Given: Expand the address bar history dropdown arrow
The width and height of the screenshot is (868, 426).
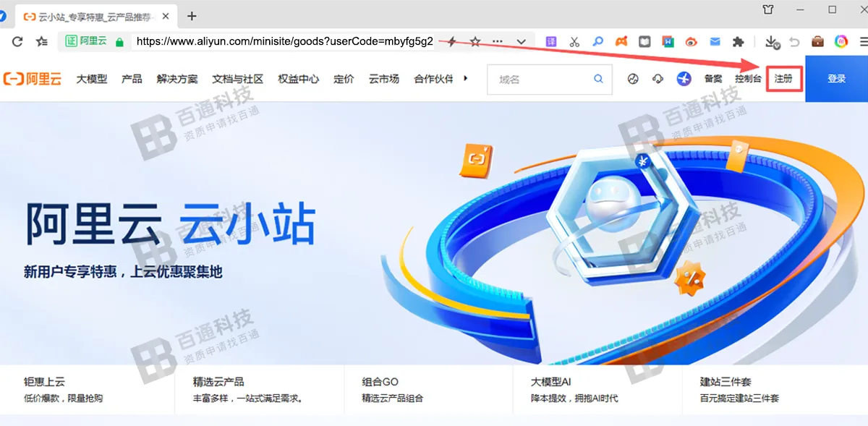Looking at the screenshot, I should coord(521,42).
